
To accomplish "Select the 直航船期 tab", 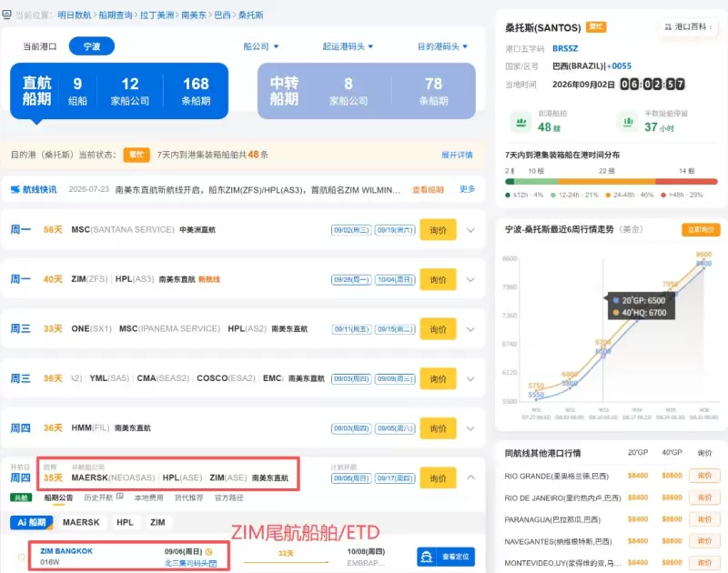I will [119, 91].
